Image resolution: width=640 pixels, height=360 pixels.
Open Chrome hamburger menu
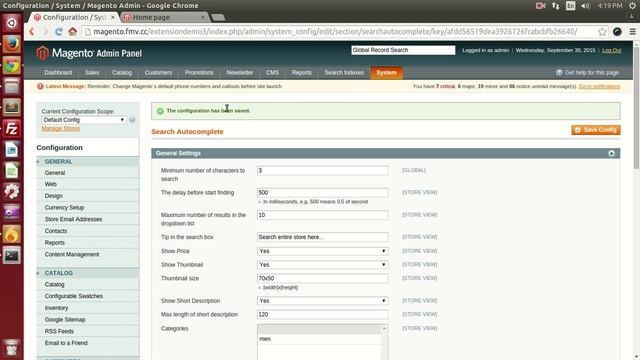click(x=632, y=32)
